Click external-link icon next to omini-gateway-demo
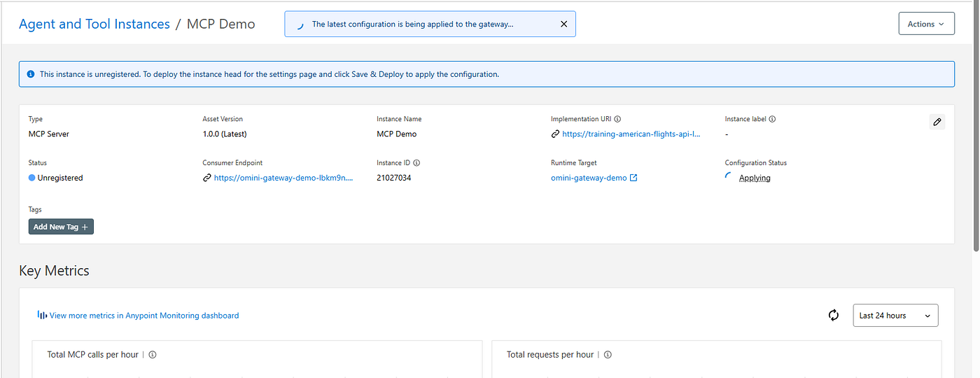Viewport: 980px width, 378px height. click(633, 178)
